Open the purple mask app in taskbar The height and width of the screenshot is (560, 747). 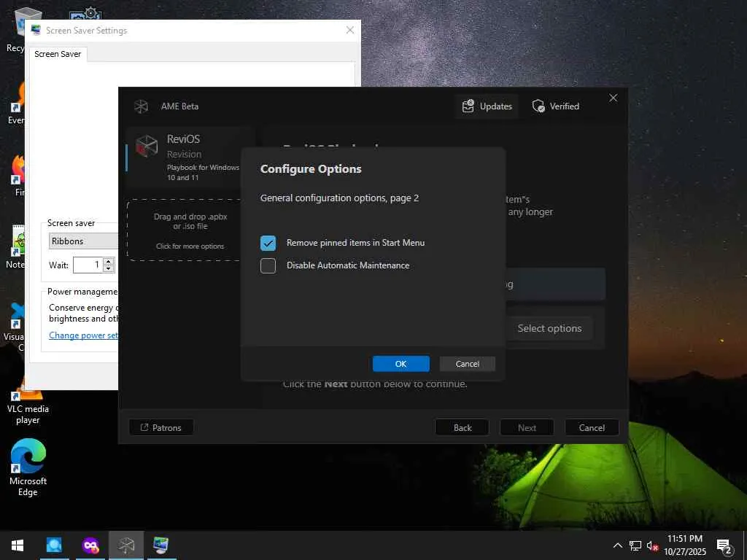point(90,545)
